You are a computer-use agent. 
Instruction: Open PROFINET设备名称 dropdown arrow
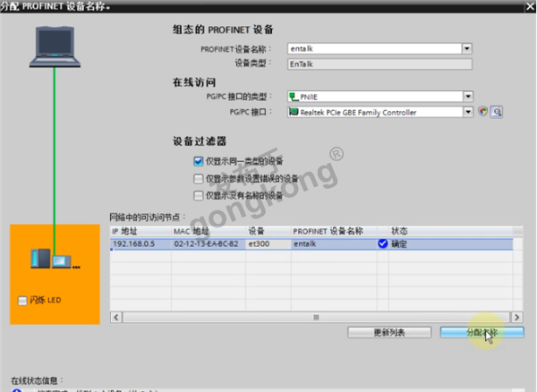pos(467,48)
